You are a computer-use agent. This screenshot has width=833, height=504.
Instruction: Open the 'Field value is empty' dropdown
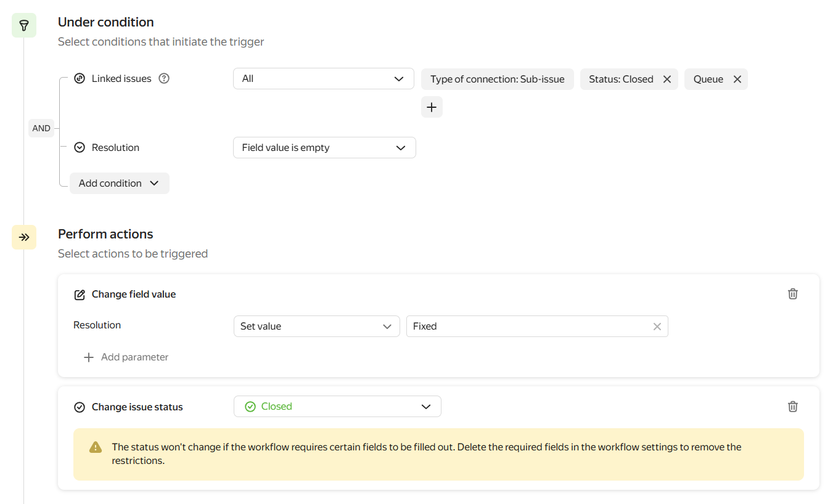[x=324, y=148]
